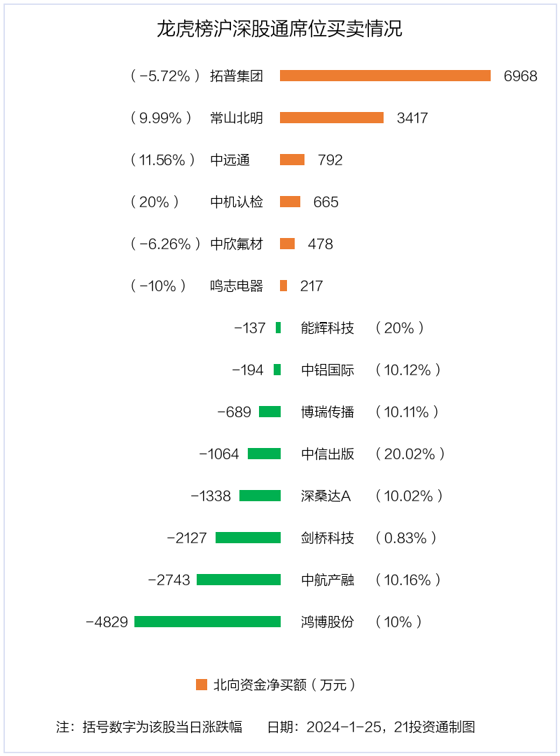The width and height of the screenshot is (560, 756).
Task: Click the 常山北明 orange bar
Action: pyautogui.click(x=331, y=118)
